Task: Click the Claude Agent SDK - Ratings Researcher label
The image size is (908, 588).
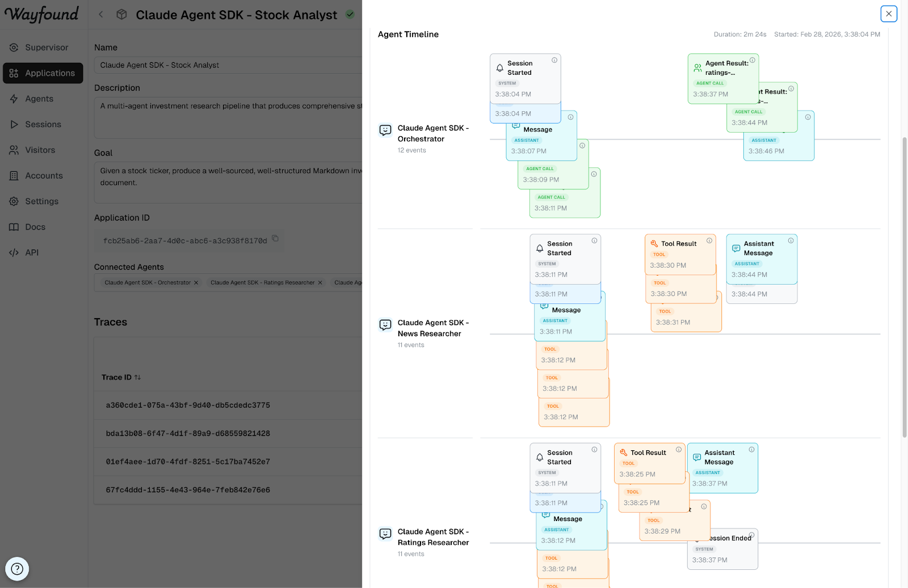Action: [433, 537]
